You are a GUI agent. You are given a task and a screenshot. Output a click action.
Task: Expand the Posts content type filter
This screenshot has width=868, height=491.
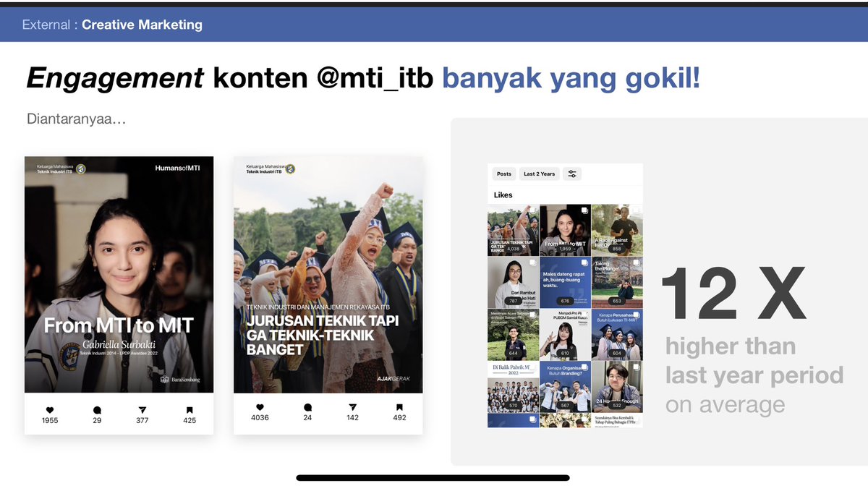click(503, 174)
